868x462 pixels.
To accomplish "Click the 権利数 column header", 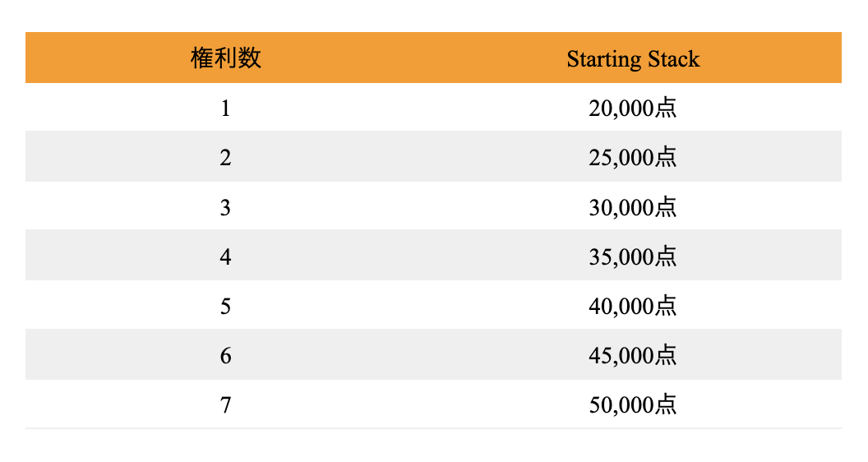I will pos(225,58).
